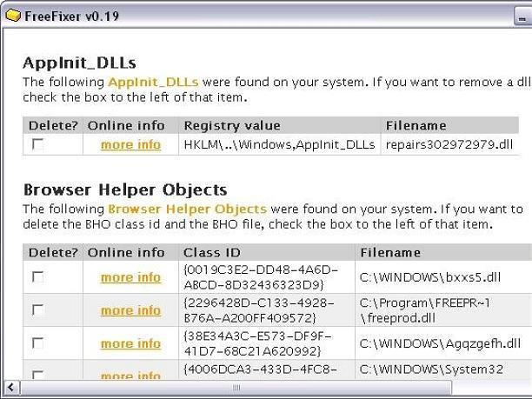Select class ID {38E34A3C-E573-DF9F-41D7-68C21A620992}
Viewport: 532px width, 399px height.
click(x=258, y=343)
